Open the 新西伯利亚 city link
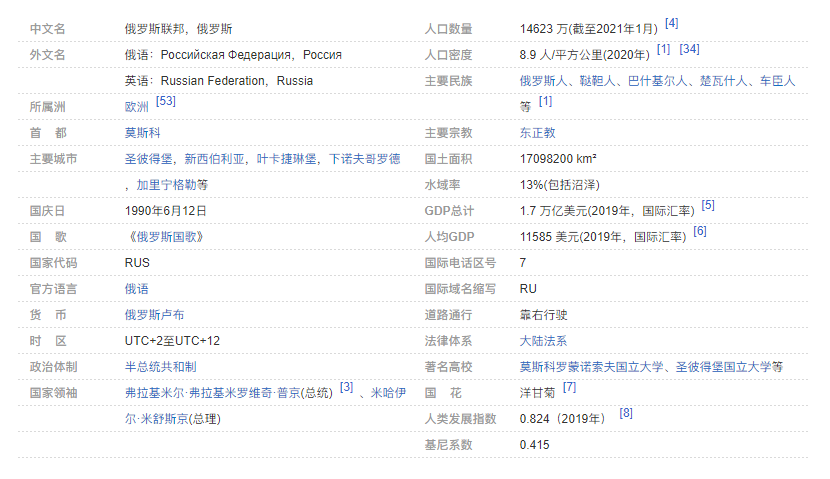 tap(214, 159)
